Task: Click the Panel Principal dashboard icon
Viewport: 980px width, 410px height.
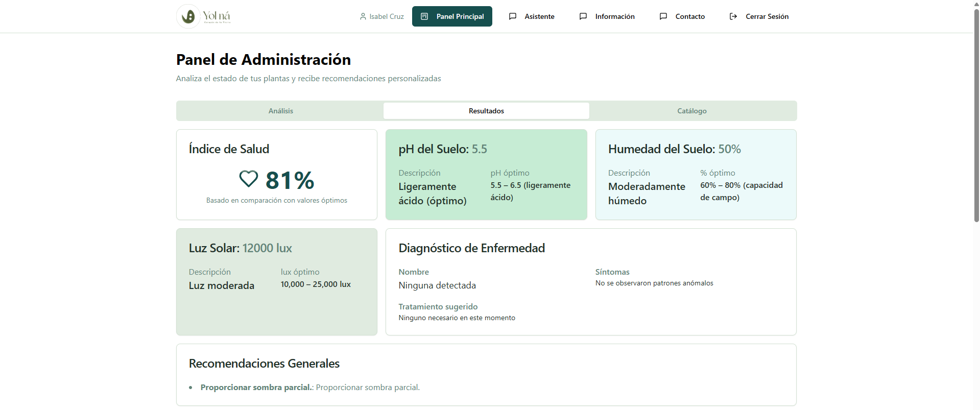Action: (x=424, y=16)
